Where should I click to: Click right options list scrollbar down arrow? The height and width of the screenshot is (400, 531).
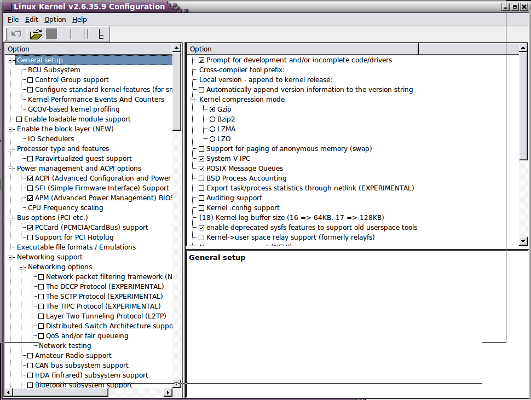523,241
